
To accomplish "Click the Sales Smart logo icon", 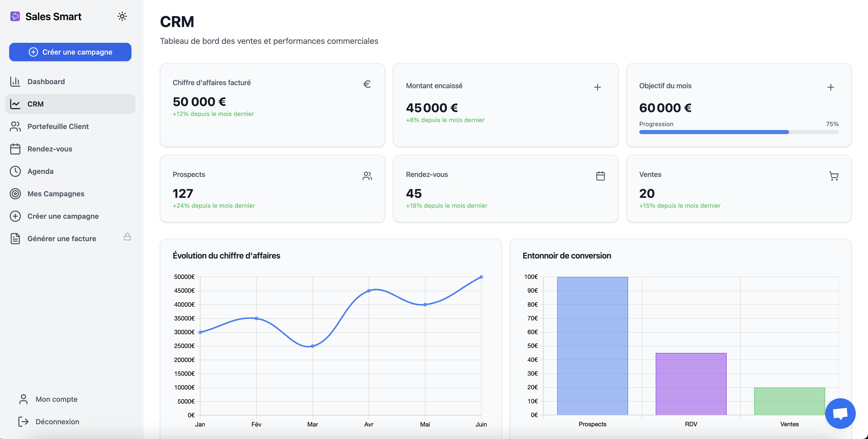I will [x=15, y=16].
